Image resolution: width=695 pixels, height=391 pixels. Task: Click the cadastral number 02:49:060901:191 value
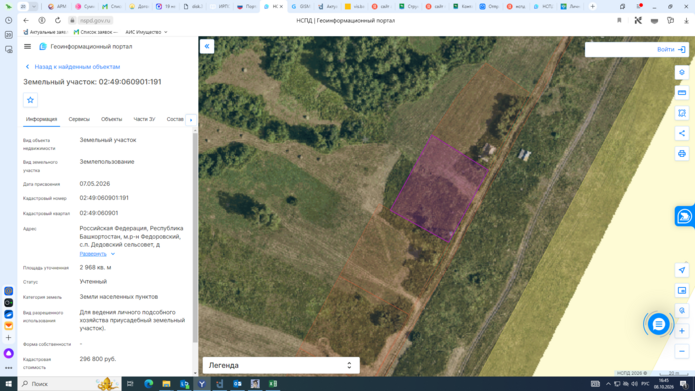coord(104,198)
